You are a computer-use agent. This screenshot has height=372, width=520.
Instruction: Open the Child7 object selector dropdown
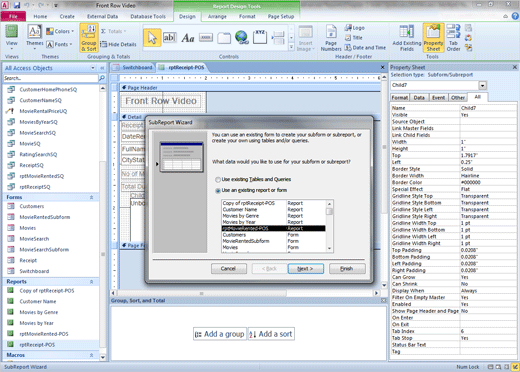coord(482,85)
